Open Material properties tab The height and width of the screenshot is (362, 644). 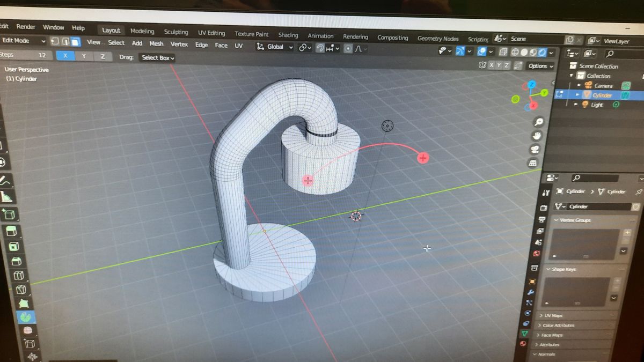pyautogui.click(x=522, y=343)
